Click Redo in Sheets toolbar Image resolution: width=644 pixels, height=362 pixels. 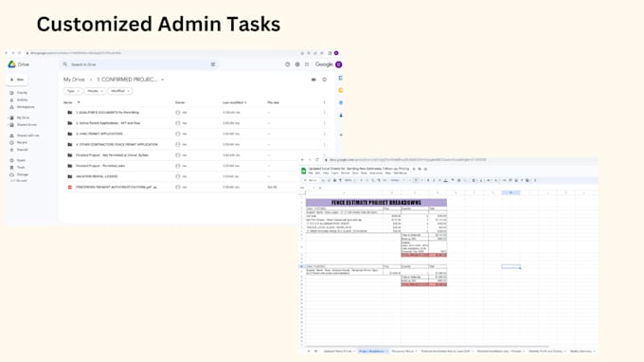(329, 180)
